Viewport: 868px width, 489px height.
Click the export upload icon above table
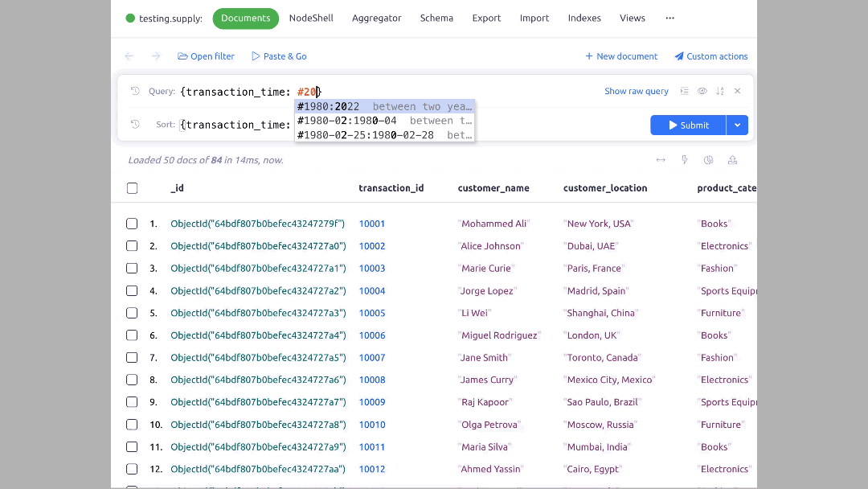point(732,160)
